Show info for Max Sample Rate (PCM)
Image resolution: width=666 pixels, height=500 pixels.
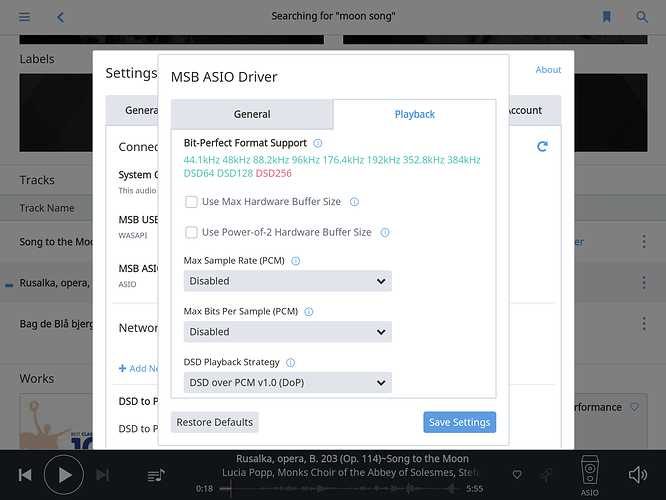(296, 261)
